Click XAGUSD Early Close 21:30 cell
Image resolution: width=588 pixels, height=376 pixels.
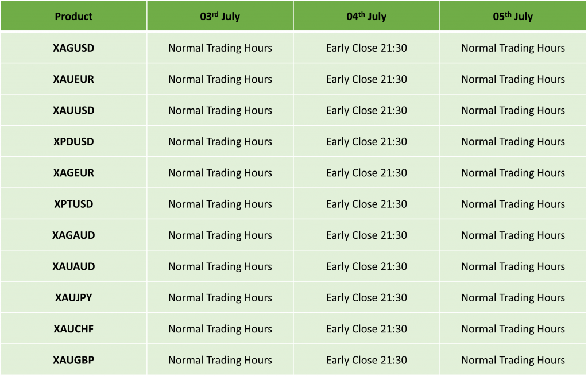366,48
